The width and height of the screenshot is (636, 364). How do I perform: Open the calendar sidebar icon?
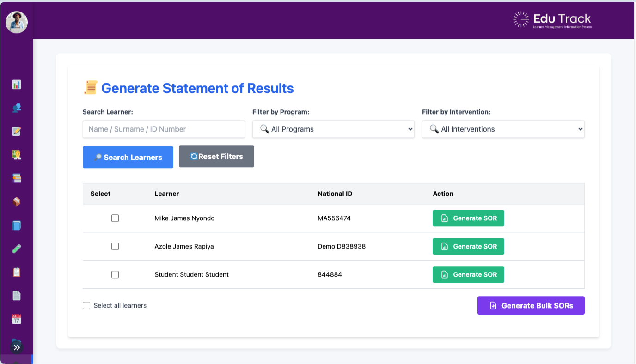tap(17, 319)
